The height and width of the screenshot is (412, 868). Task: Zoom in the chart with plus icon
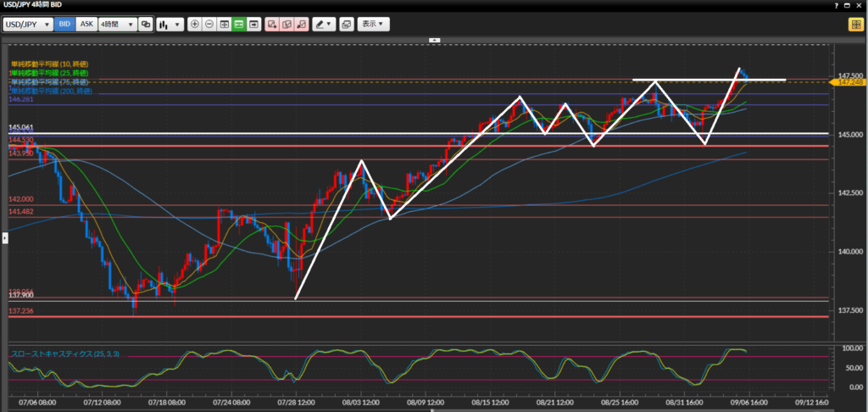(x=195, y=25)
